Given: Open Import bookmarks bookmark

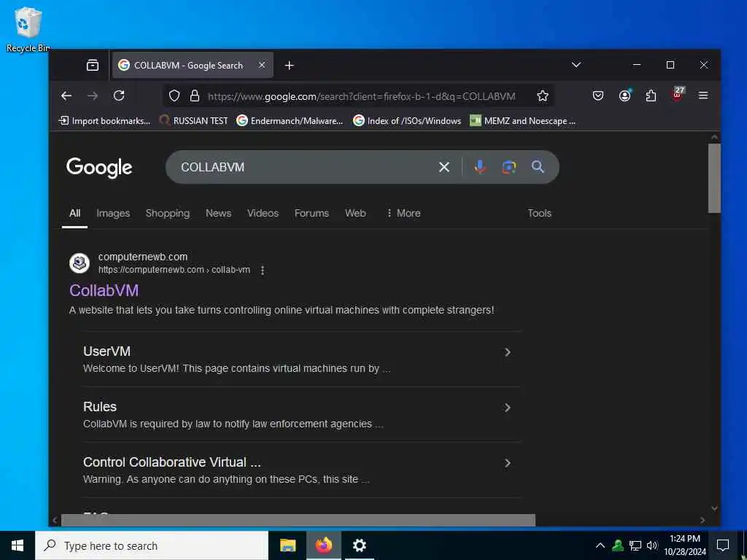Looking at the screenshot, I should (104, 121).
